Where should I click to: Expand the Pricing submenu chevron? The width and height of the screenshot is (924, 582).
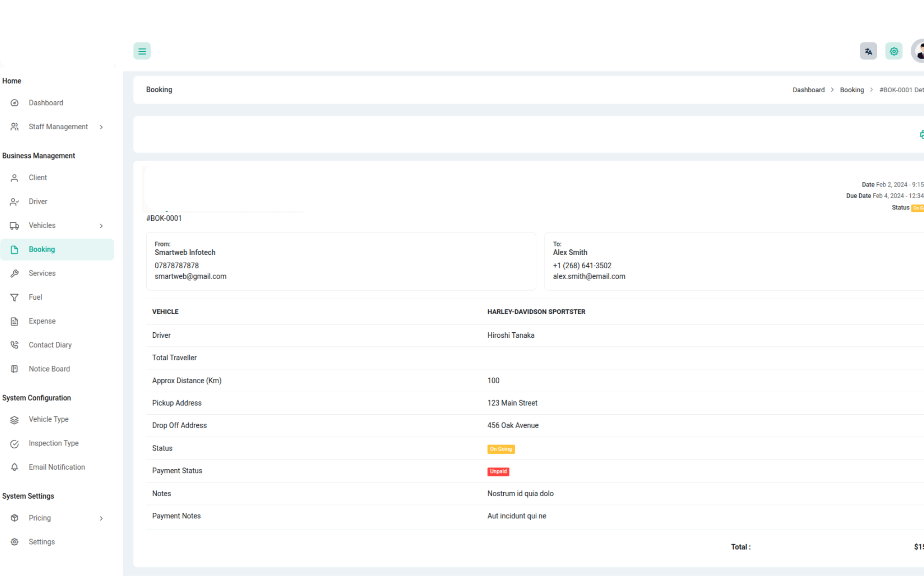pyautogui.click(x=101, y=518)
